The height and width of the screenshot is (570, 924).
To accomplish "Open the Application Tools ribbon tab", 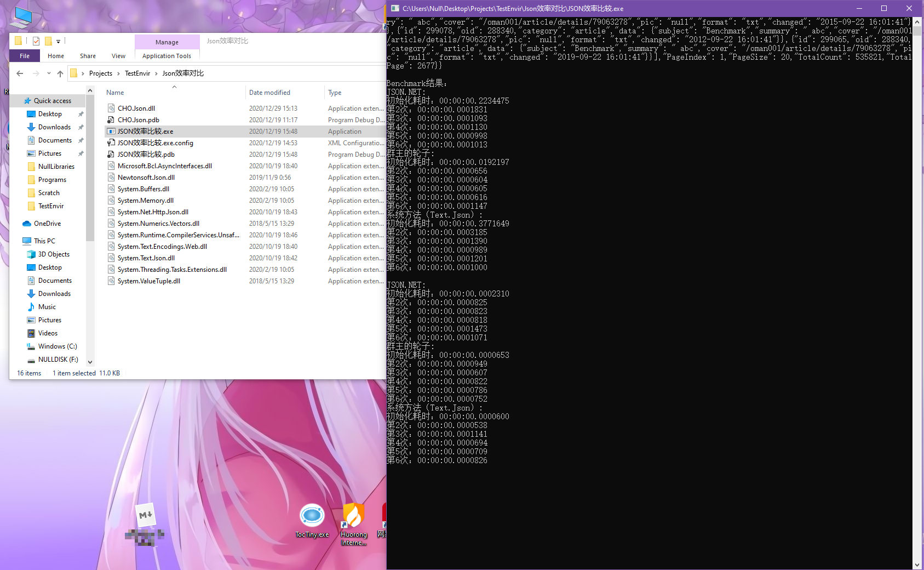I will (167, 56).
